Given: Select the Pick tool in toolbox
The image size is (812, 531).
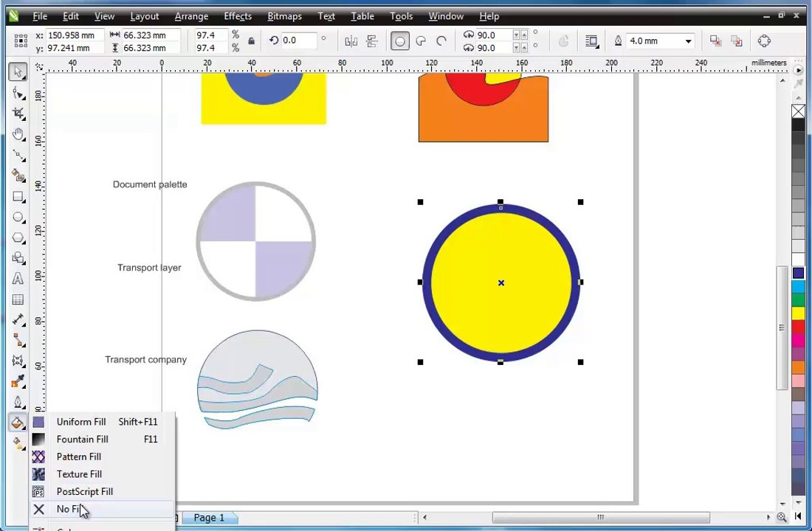Looking at the screenshot, I should point(18,72).
